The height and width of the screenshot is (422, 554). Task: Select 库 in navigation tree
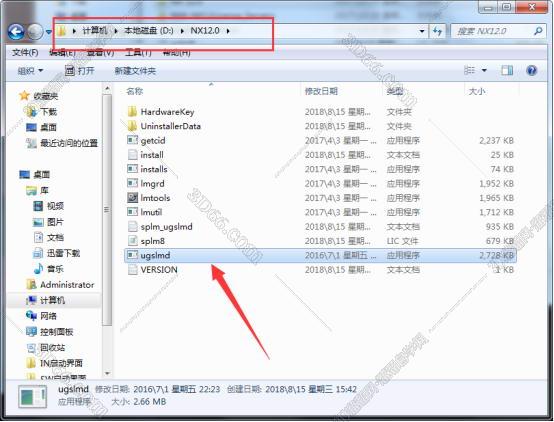coord(37,191)
